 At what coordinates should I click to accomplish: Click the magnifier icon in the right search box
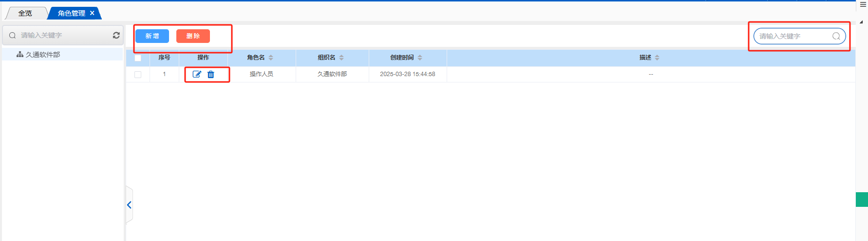pyautogui.click(x=836, y=36)
